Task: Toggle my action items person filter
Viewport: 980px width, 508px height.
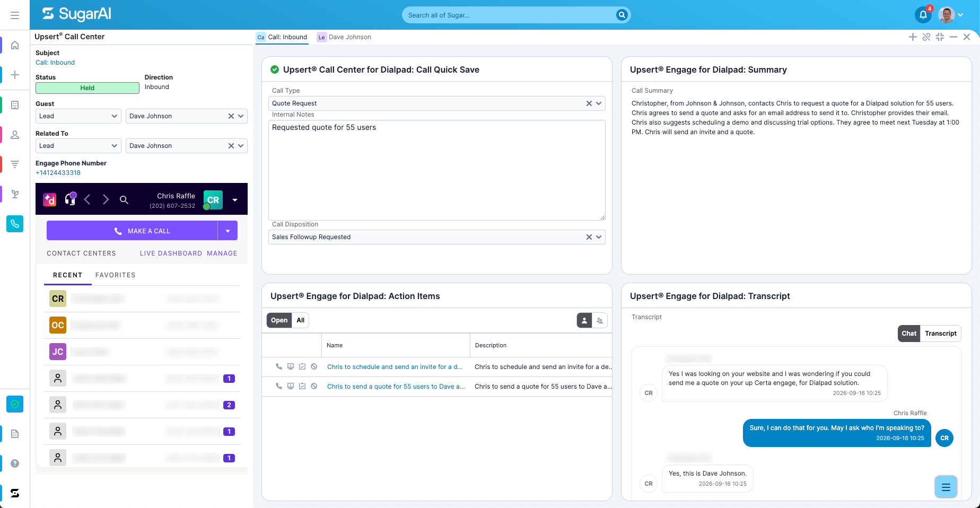Action: click(x=584, y=320)
